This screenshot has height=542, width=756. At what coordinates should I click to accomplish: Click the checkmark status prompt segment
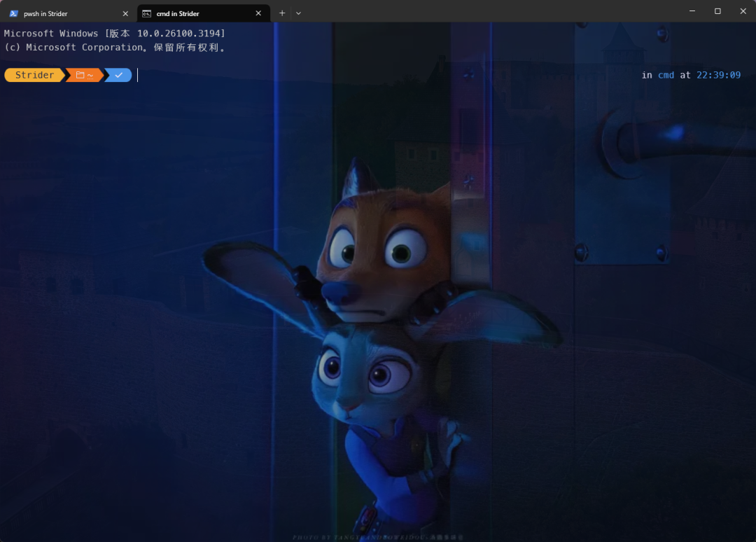(x=118, y=75)
